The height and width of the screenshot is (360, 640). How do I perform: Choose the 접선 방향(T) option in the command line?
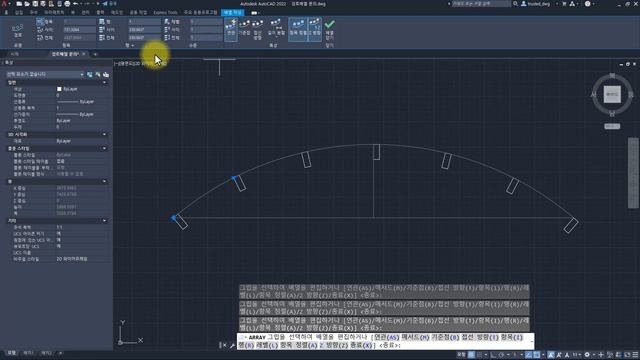pos(480,338)
